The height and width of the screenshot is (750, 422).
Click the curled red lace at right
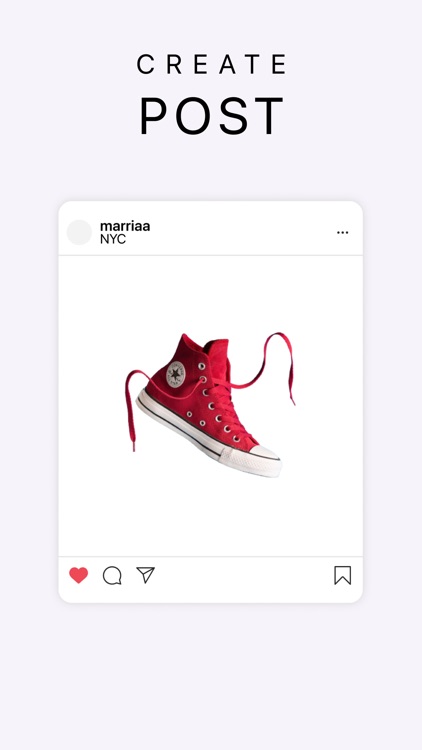pyautogui.click(x=275, y=364)
